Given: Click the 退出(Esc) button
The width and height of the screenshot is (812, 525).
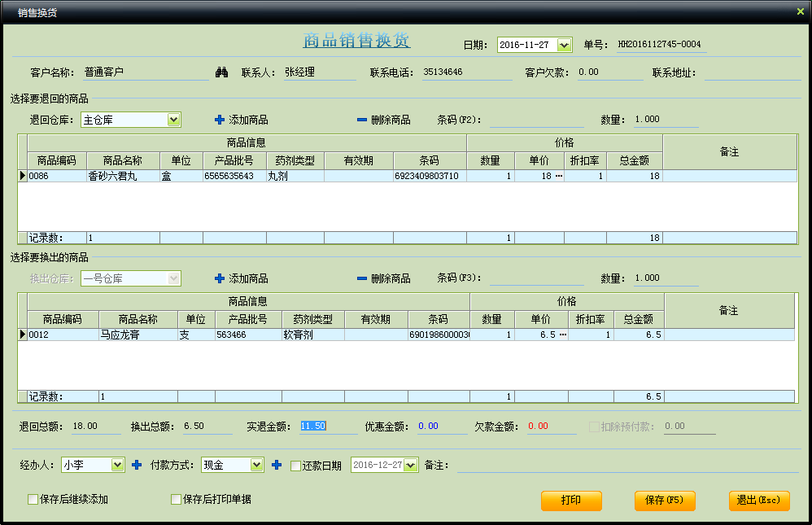Looking at the screenshot, I should pyautogui.click(x=758, y=500).
